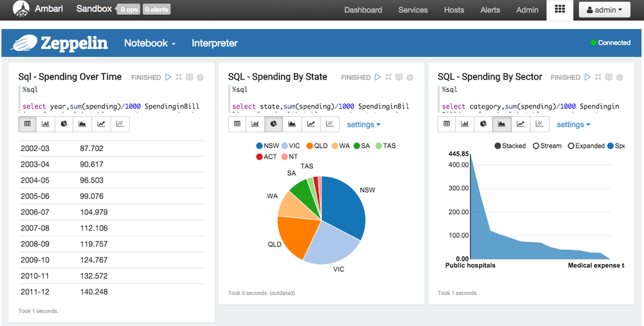The image size is (644, 326).
Task: Switch Spending By Sector to table view
Action: point(447,124)
